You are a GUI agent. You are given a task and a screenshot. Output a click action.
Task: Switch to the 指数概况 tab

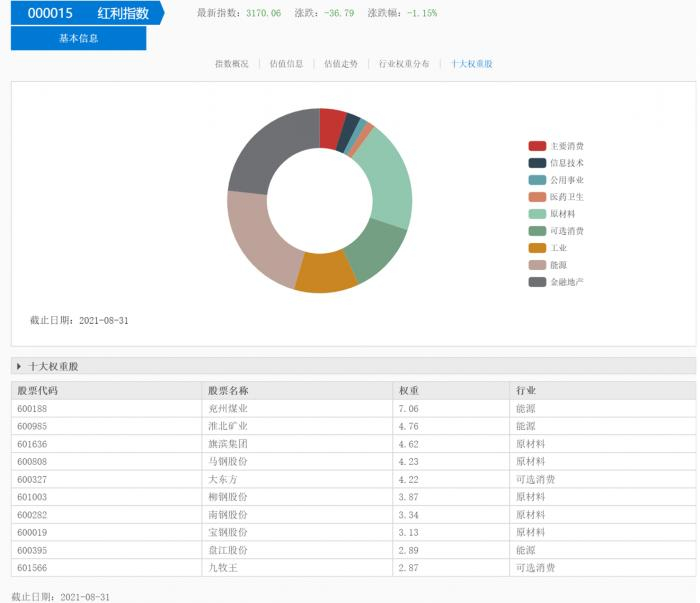(231, 64)
